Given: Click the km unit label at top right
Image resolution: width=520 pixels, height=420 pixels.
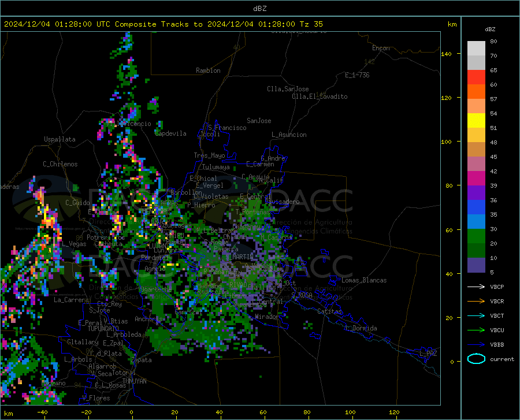Looking at the screenshot, I should pyautogui.click(x=452, y=24).
